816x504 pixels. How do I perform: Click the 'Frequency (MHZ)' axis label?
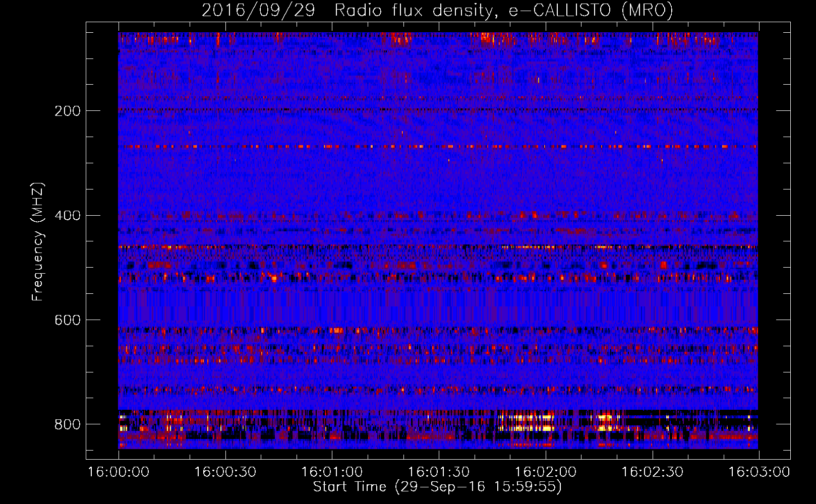38,242
